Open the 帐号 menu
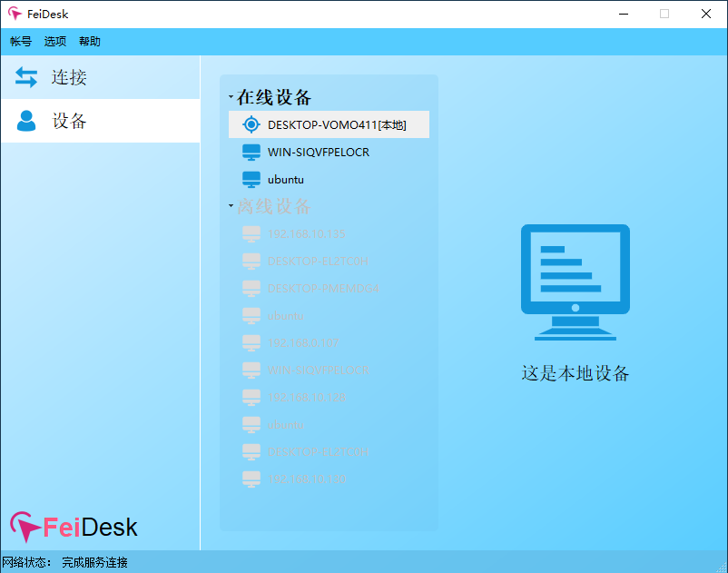 tap(21, 42)
